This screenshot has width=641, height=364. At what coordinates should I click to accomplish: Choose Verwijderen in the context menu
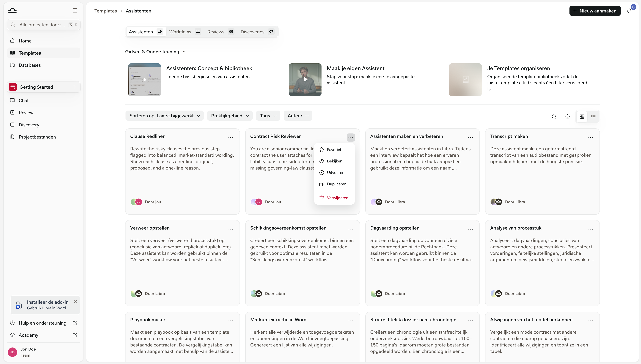335,198
